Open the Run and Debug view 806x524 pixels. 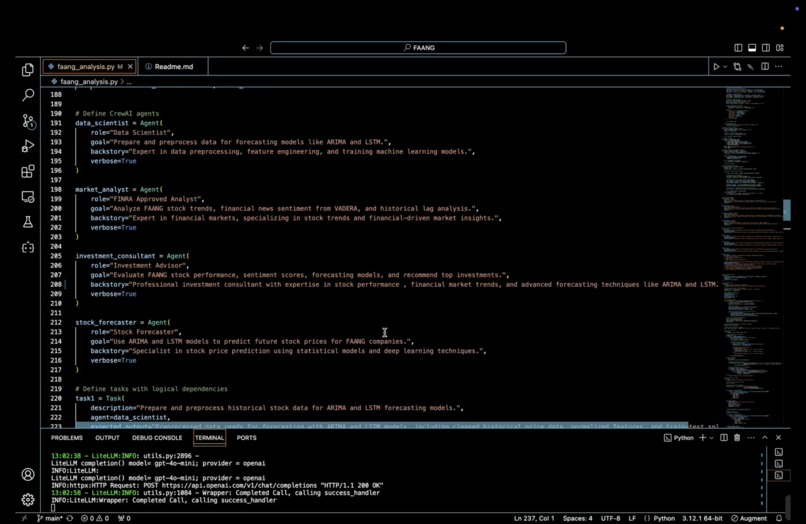point(28,146)
